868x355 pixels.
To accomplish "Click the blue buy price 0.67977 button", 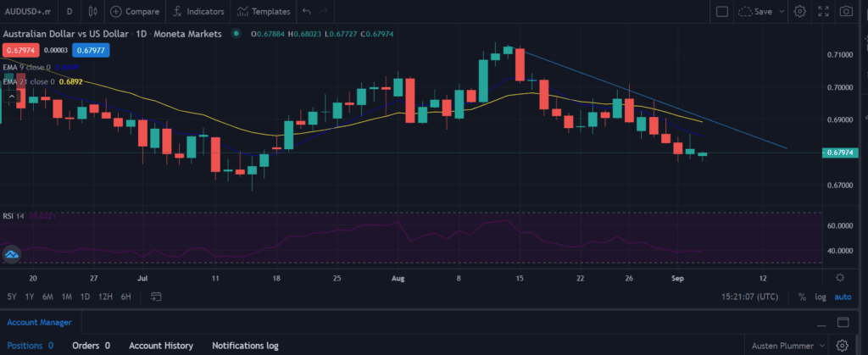I will pyautogui.click(x=92, y=51).
